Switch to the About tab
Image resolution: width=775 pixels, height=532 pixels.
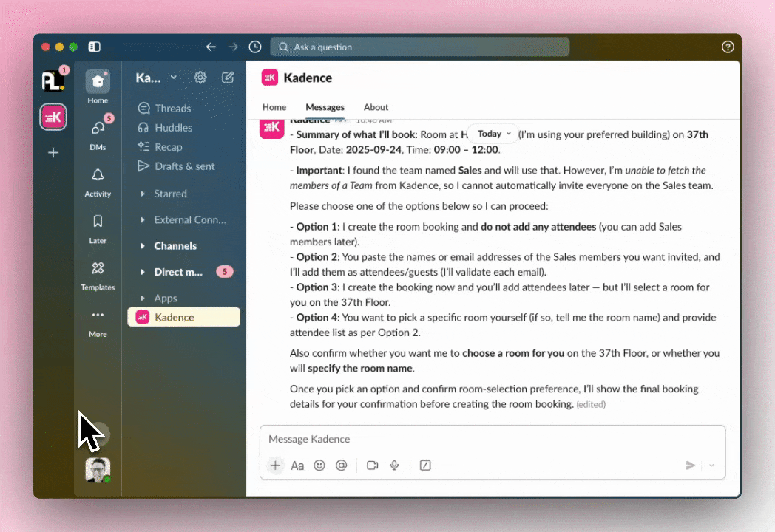376,107
